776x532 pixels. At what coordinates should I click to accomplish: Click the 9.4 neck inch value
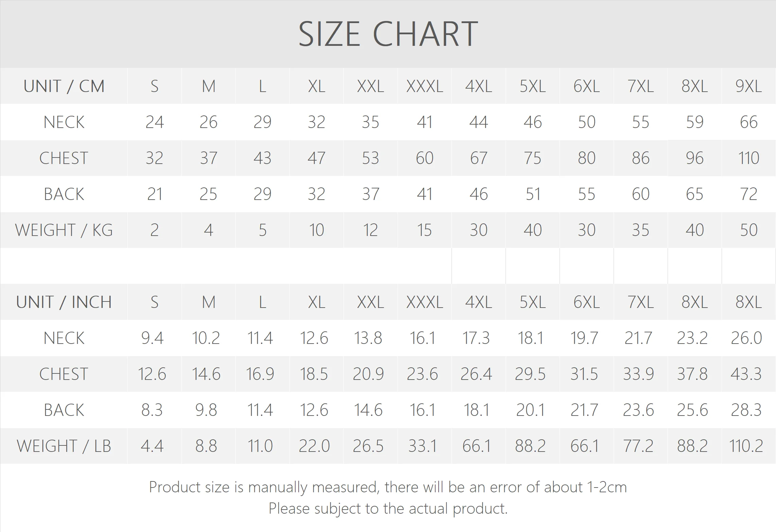[x=152, y=338]
